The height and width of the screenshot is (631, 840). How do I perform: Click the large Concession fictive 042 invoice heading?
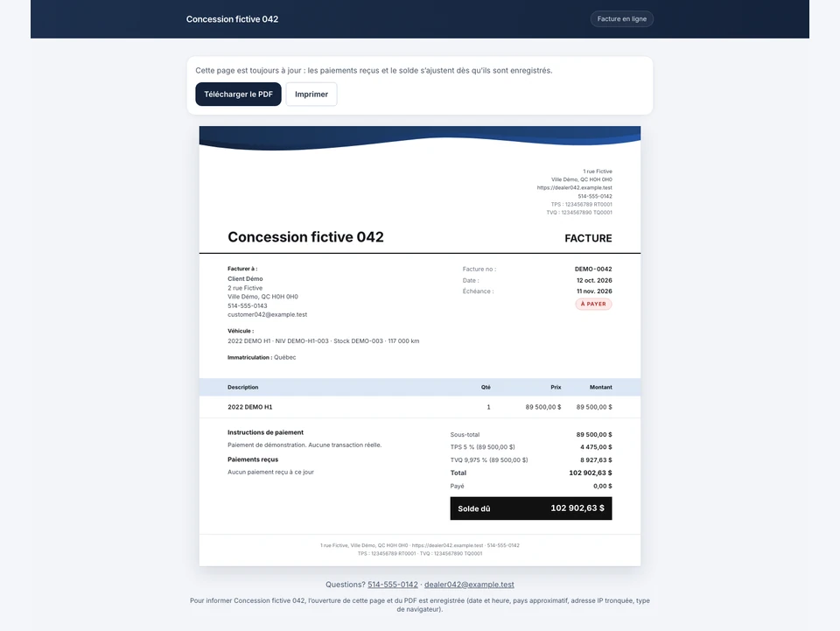pos(305,237)
